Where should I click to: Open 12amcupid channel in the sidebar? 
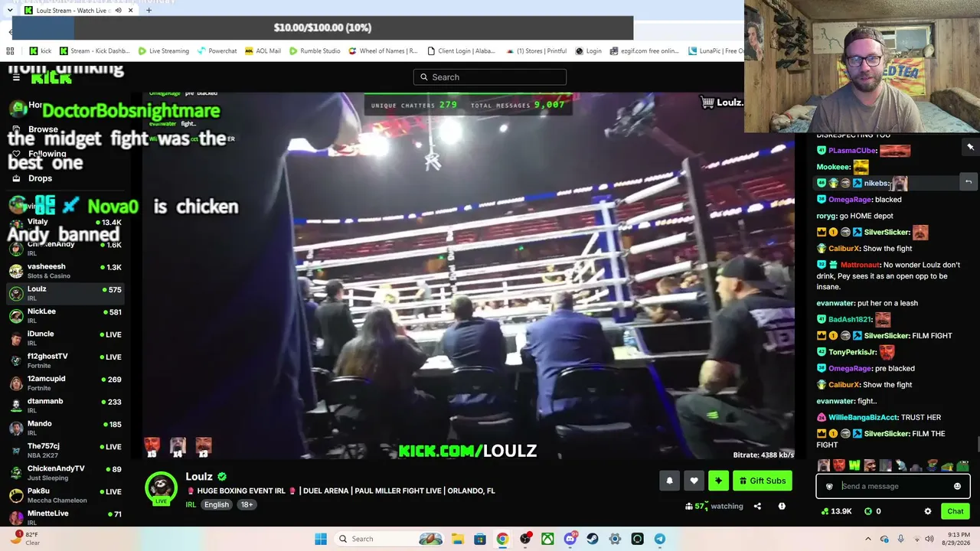tap(65, 383)
